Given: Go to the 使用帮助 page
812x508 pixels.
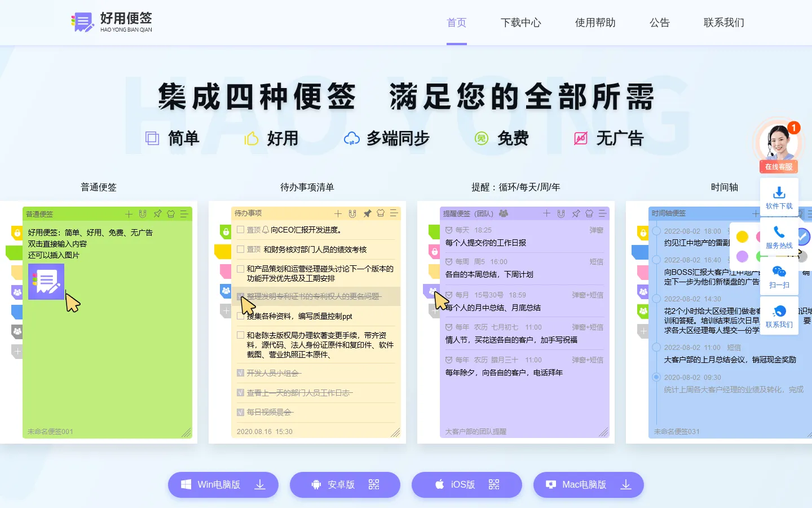Looking at the screenshot, I should tap(595, 23).
